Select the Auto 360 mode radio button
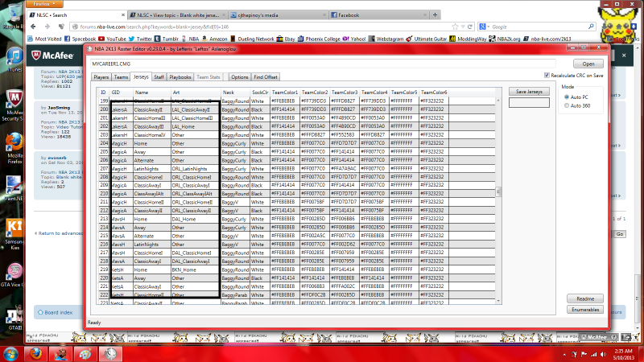 click(567, 105)
